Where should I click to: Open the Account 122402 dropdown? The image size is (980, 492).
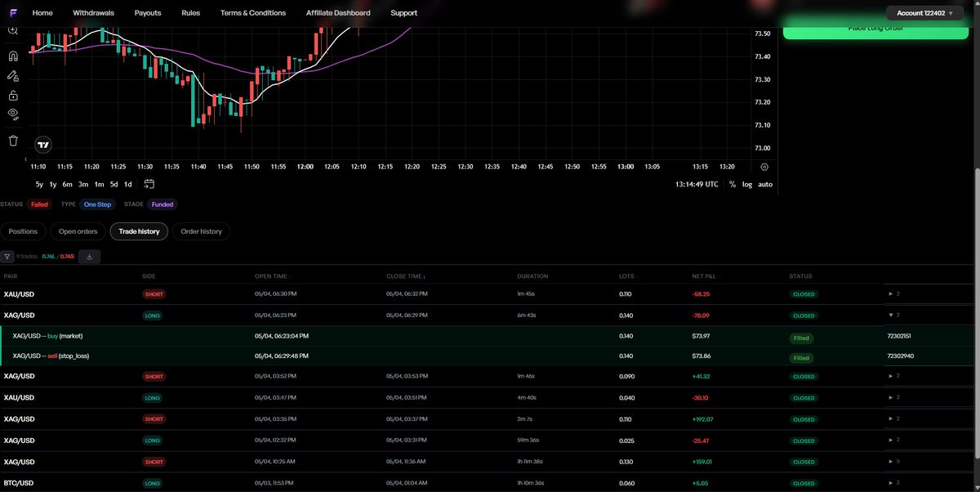(x=924, y=13)
